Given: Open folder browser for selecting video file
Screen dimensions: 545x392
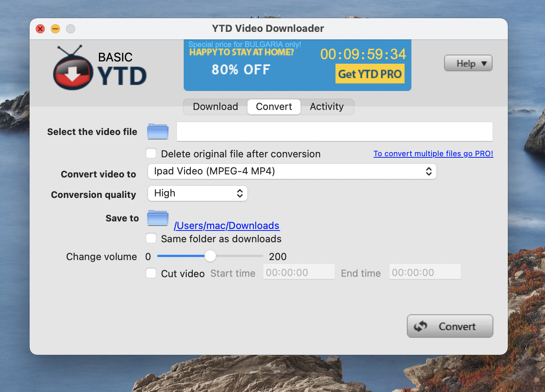Looking at the screenshot, I should point(158,132).
